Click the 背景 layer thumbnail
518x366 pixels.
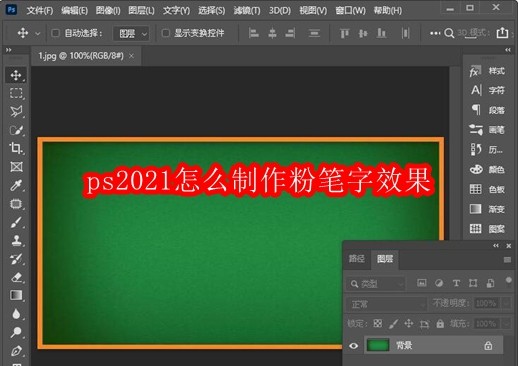click(x=378, y=345)
